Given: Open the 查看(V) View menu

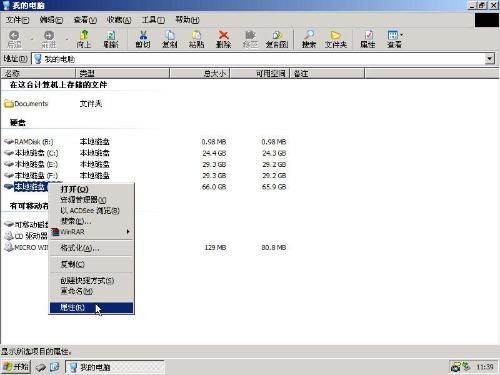Looking at the screenshot, I should (x=85, y=20).
